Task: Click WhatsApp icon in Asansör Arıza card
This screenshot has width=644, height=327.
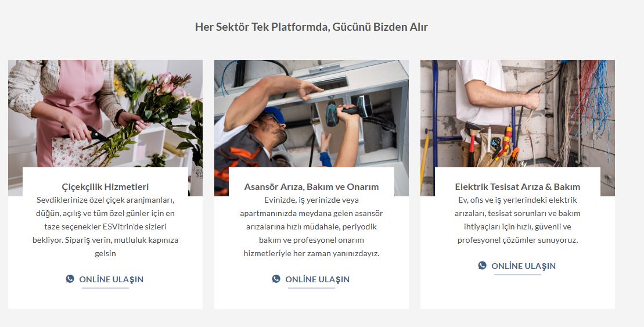Action: 276,279
